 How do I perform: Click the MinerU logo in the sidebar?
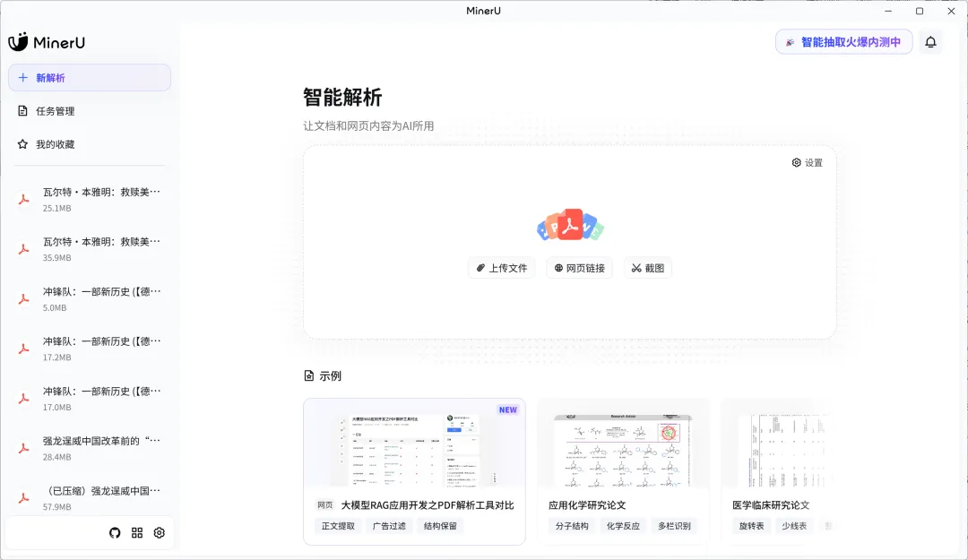(47, 42)
